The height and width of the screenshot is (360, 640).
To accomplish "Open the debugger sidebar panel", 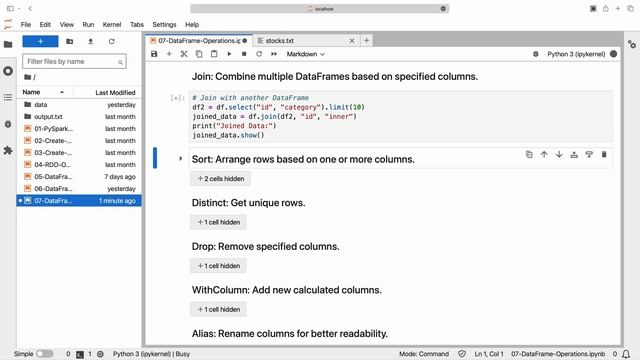I will (x=8, y=124).
